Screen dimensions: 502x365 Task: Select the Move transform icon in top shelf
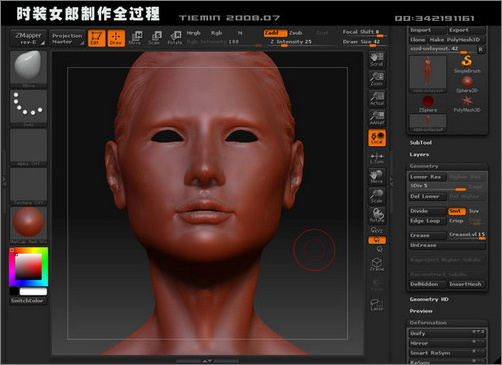[135, 38]
